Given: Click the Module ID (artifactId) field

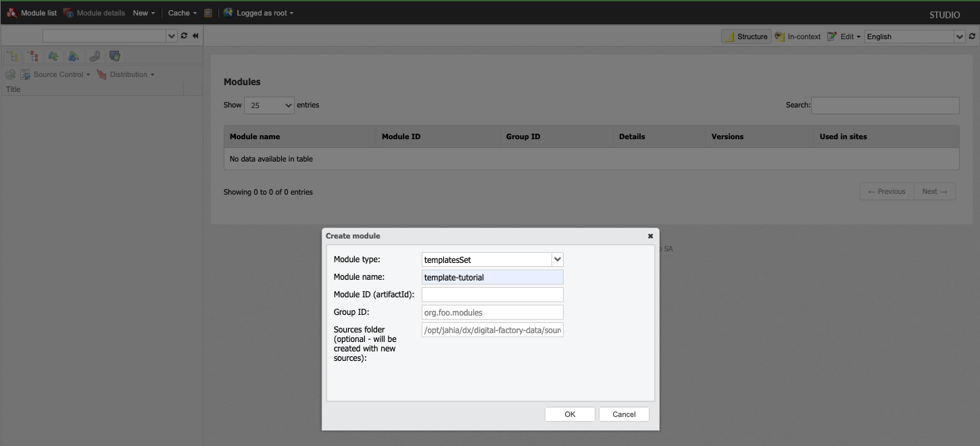Looking at the screenshot, I should 492,295.
